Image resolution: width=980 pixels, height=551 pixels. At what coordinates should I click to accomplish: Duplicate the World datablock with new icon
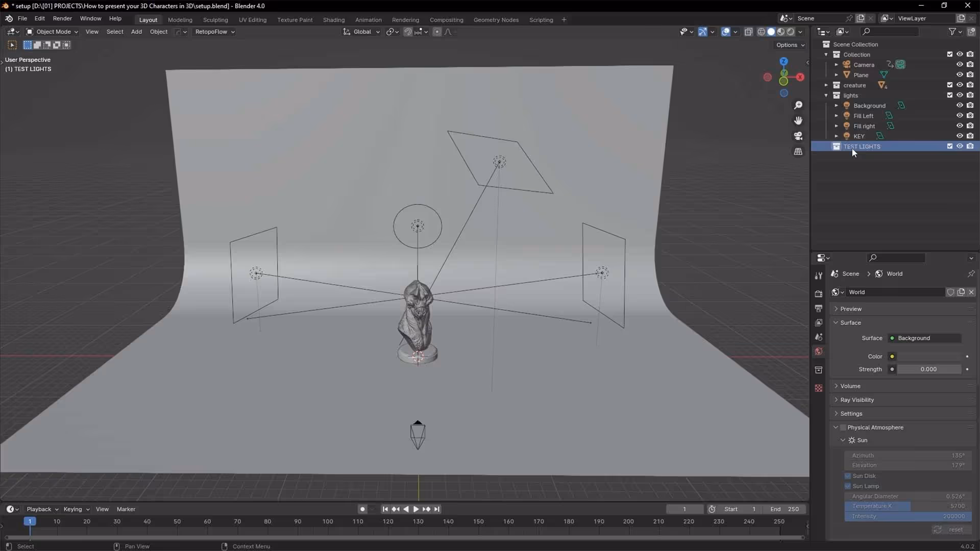pos(961,292)
